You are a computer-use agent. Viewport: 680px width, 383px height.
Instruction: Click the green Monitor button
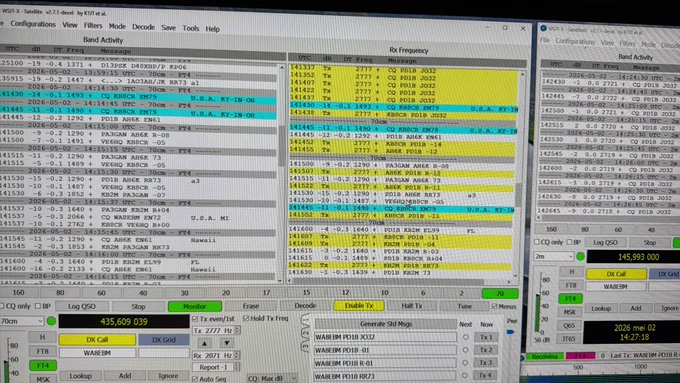(x=195, y=306)
